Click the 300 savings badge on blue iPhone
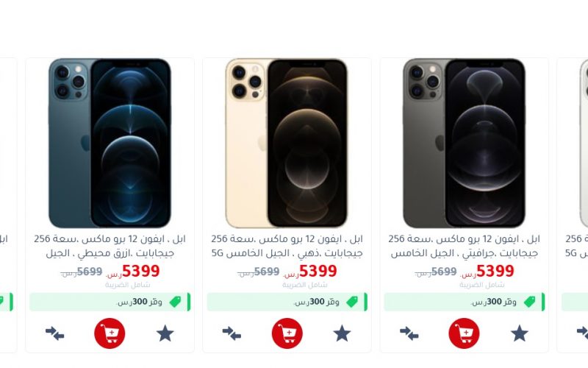The image size is (588, 368). point(110,302)
